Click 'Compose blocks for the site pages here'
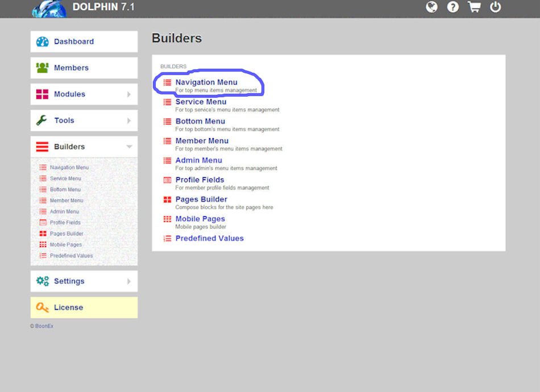The image size is (540, 392). point(224,207)
